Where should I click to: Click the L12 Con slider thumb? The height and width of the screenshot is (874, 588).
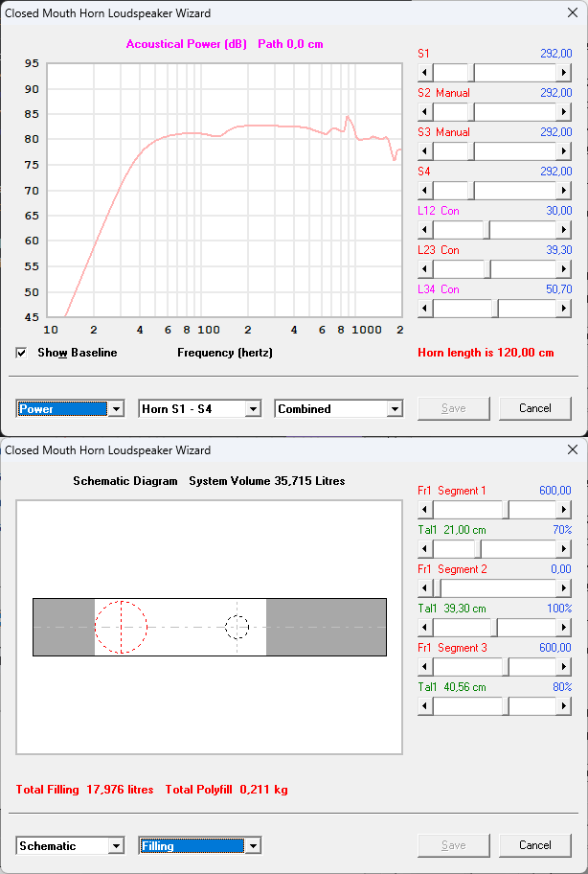pos(486,230)
